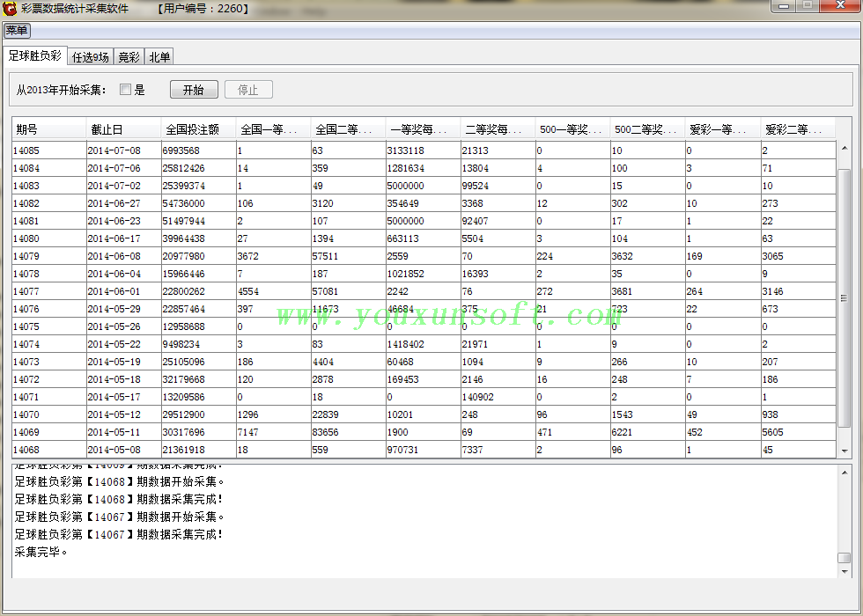
Task: Click the table scrollbar up arrow
Action: click(x=845, y=148)
